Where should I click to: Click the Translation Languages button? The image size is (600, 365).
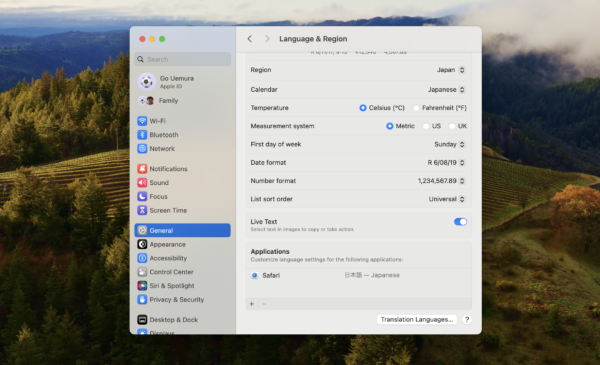pyautogui.click(x=417, y=319)
